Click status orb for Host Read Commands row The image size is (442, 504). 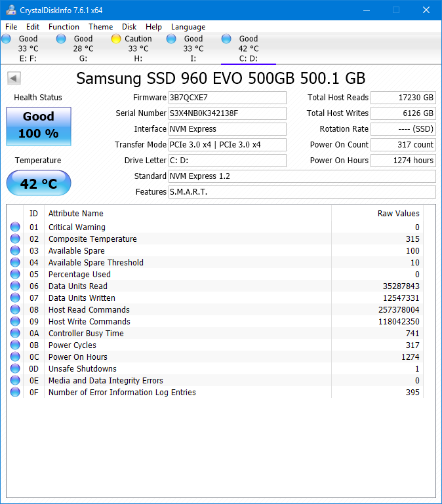pos(15,309)
